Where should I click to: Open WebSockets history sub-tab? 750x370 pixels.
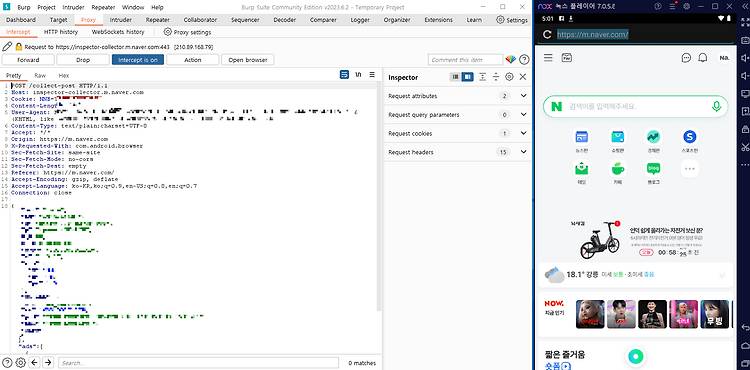point(118,32)
